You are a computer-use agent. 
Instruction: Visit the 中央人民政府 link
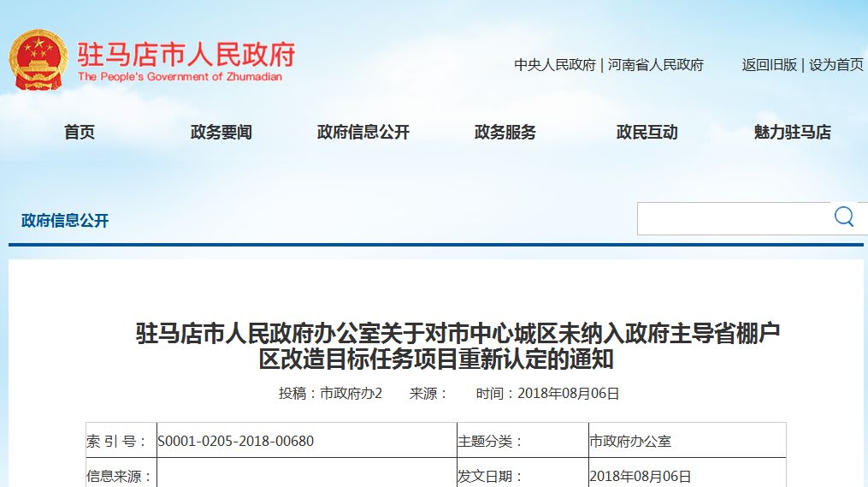click(x=555, y=65)
